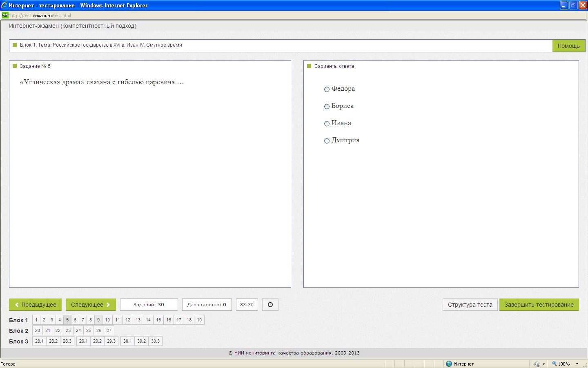The image size is (588, 368).
Task: Open question 27 in Блок 2
Action: (x=109, y=330)
